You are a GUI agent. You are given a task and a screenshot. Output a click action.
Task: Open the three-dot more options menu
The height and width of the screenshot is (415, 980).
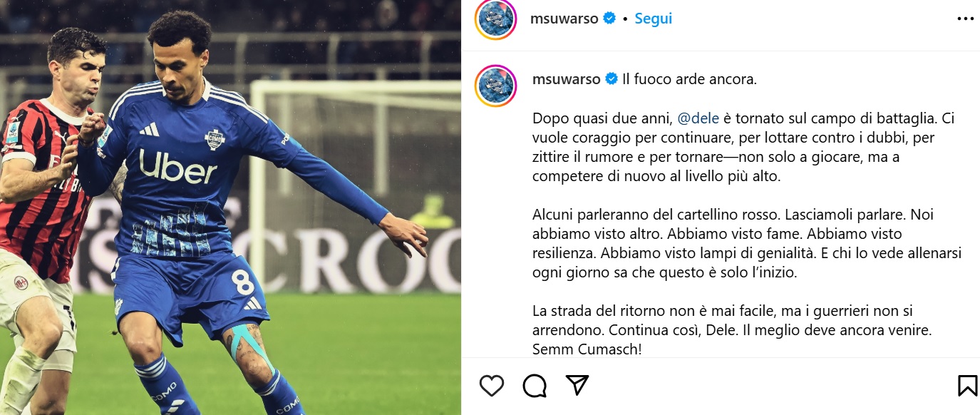tap(966, 19)
